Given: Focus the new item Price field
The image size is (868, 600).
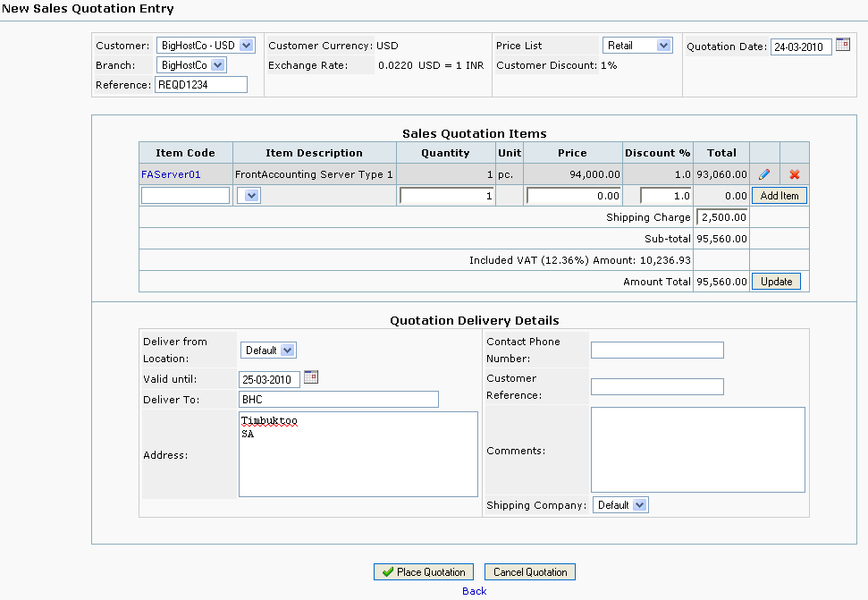Looking at the screenshot, I should pos(574,196).
